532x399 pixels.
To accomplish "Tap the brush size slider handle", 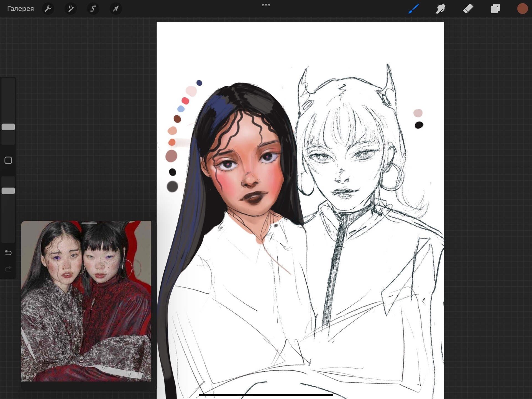I will point(8,127).
